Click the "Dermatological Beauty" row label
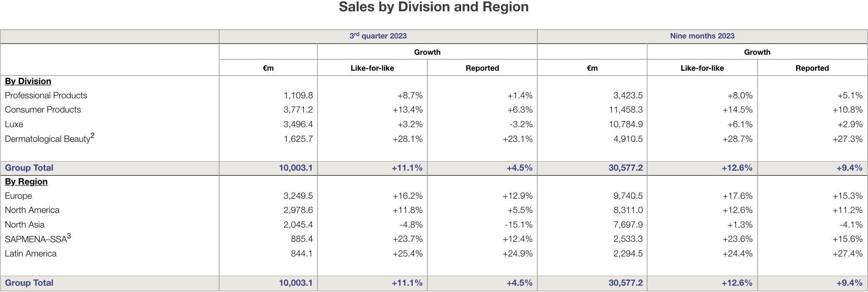Screen dimensions: 868x292 47,139
